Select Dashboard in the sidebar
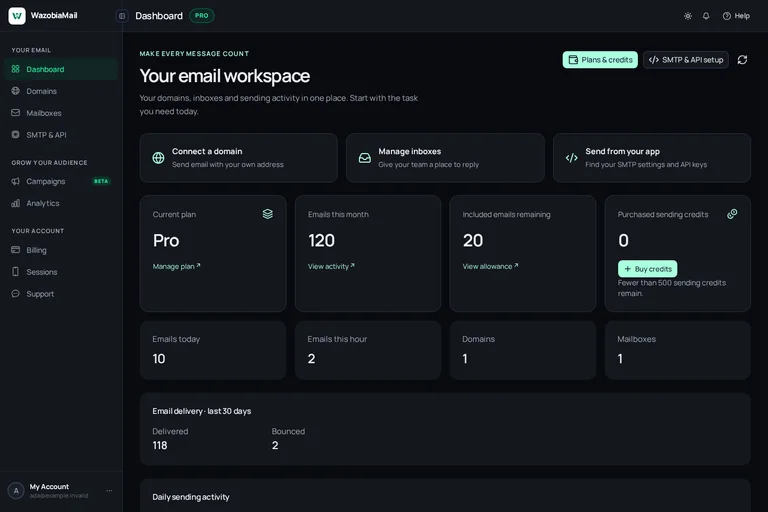Viewport: 768px width, 512px height. tap(61, 69)
